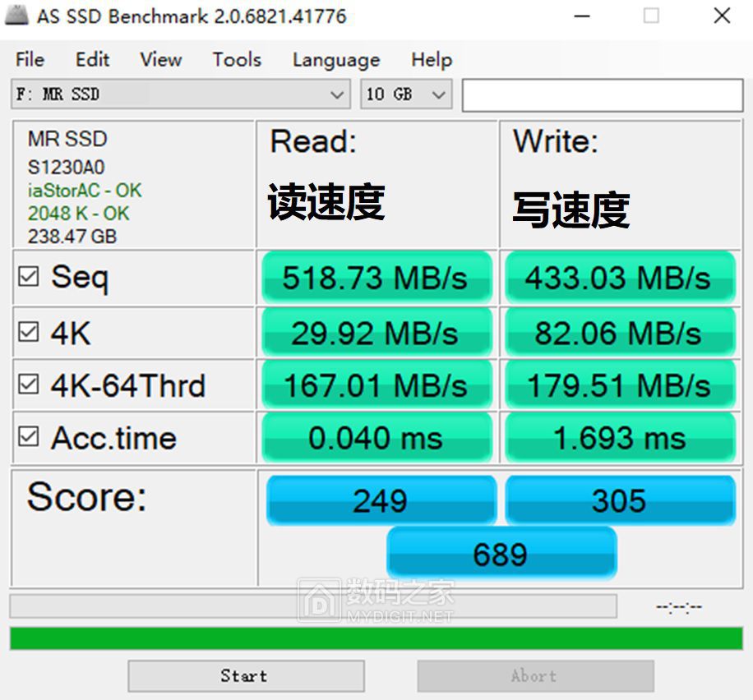The height and width of the screenshot is (700, 753).
Task: Click the 4K read result 29.92 MB/s
Action: [377, 333]
